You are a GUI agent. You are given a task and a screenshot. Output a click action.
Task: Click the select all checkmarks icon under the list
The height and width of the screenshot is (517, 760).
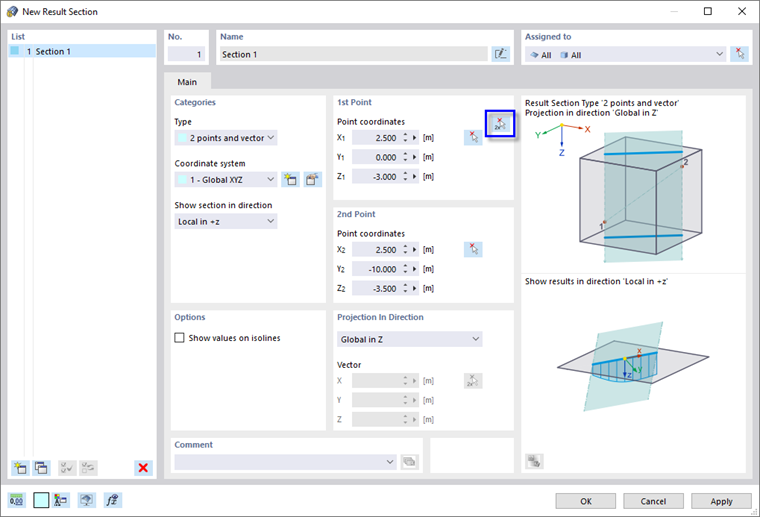pos(67,468)
